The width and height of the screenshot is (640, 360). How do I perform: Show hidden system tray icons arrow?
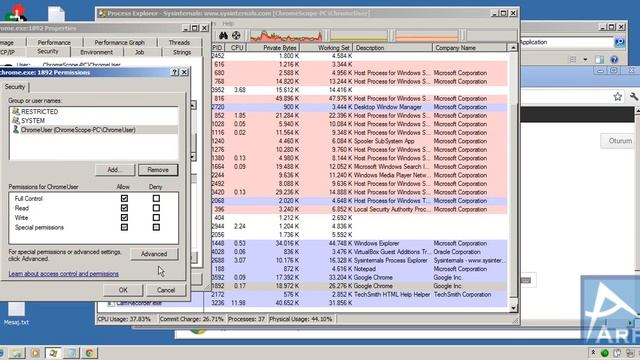[593, 352]
